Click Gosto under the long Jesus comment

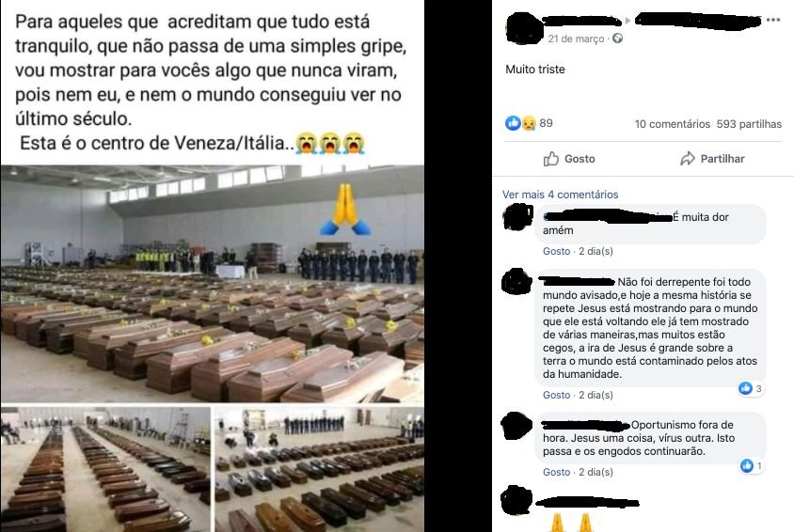coord(557,395)
